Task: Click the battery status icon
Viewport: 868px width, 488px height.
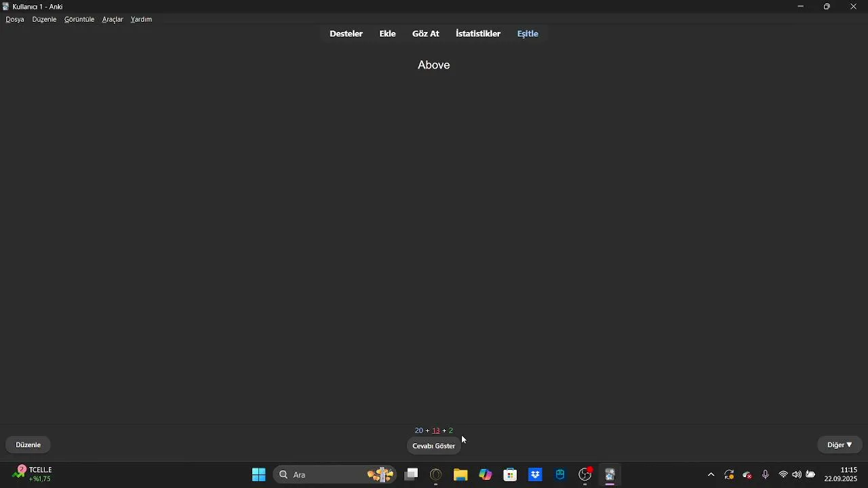Action: [812, 475]
